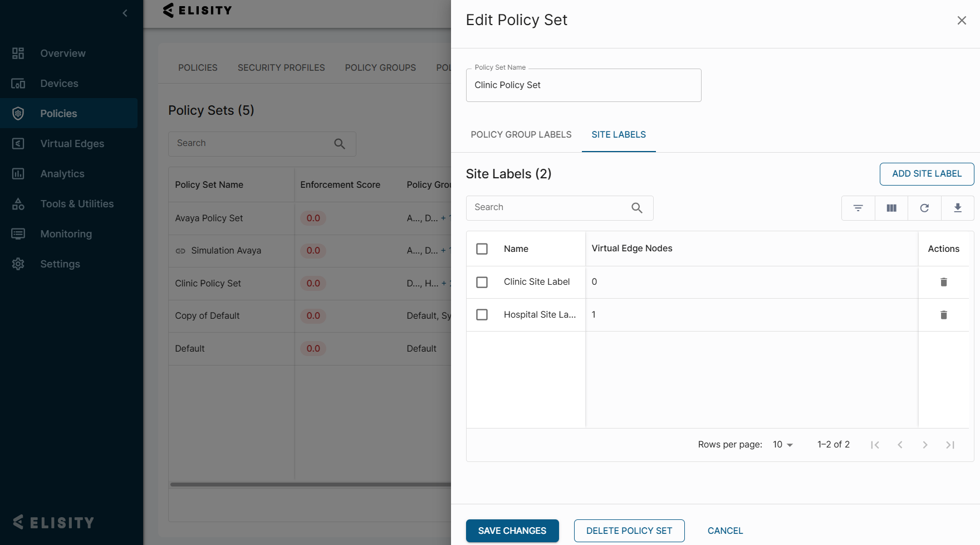Check the Clinic Site Label checkbox

tap(482, 282)
